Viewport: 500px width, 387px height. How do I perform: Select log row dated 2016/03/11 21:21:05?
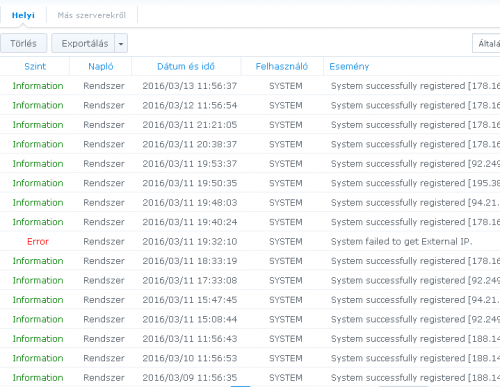coord(250,125)
